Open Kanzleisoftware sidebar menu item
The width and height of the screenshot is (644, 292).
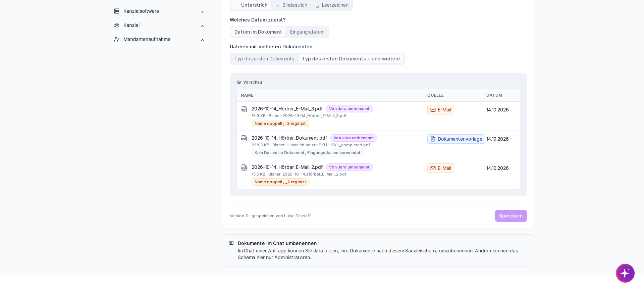(x=160, y=11)
